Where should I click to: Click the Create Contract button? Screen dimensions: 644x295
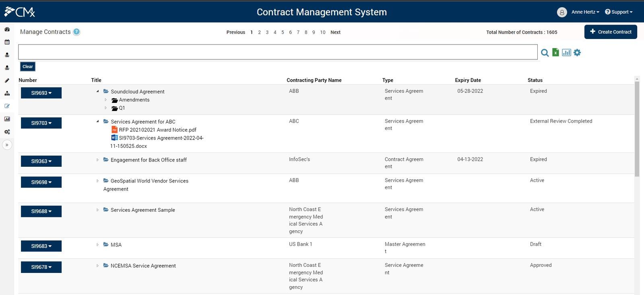click(x=611, y=32)
